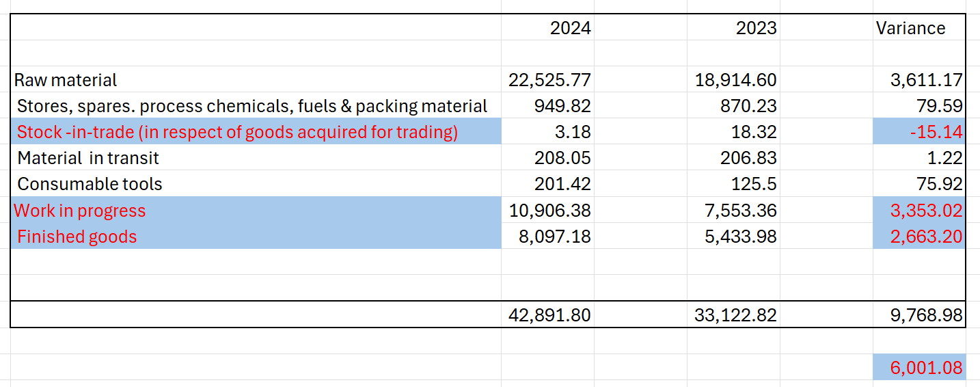
Task: Select Raw material variance 3,611.17
Action: (x=926, y=80)
